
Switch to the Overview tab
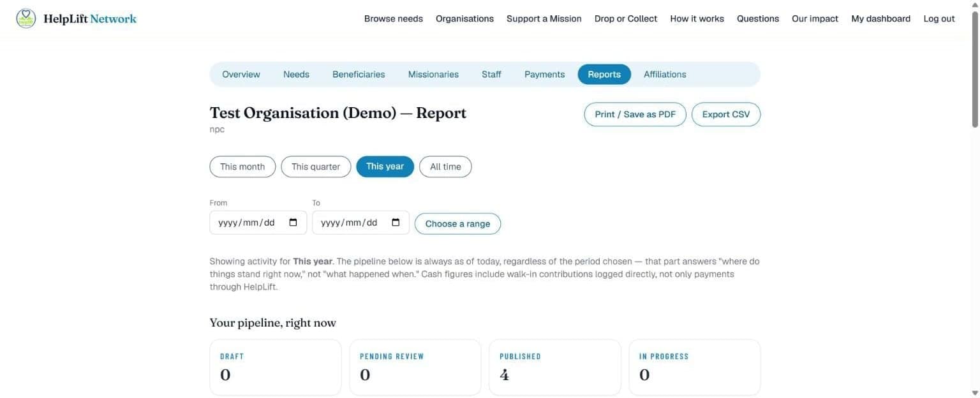(241, 75)
